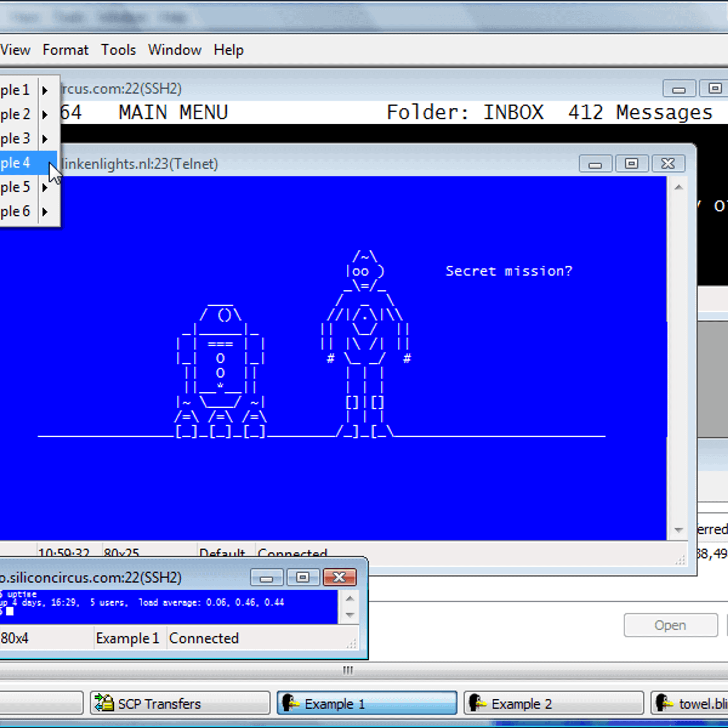The height and width of the screenshot is (728, 728).
Task: Click the Example 1 session icon
Action: [x=290, y=703]
